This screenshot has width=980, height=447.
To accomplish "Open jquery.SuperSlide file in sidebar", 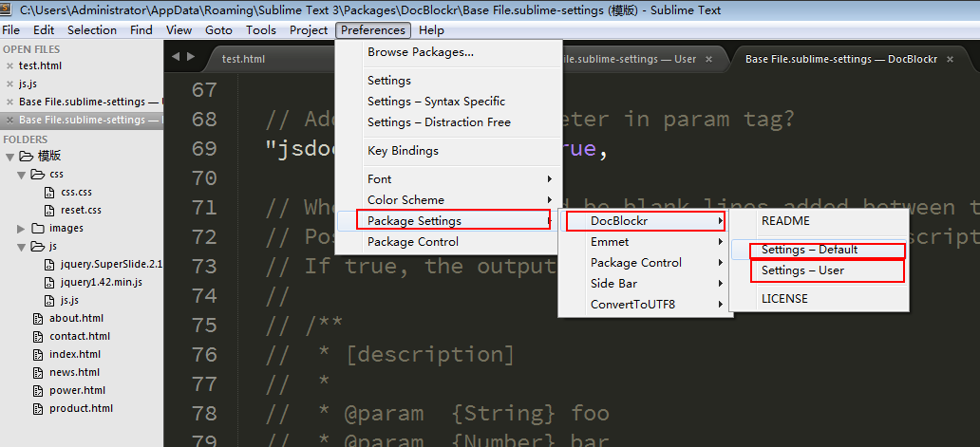I will [x=111, y=265].
